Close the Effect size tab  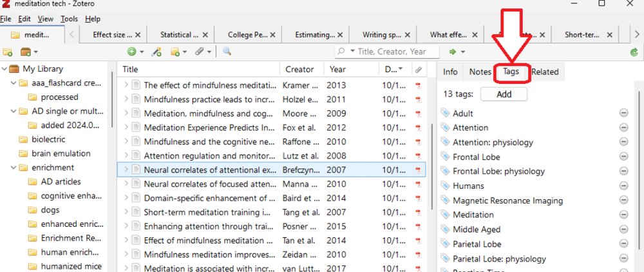click(x=138, y=35)
